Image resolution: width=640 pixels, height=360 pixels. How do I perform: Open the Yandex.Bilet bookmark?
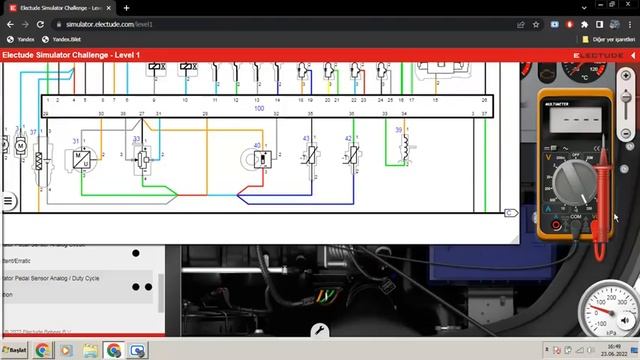click(62, 39)
